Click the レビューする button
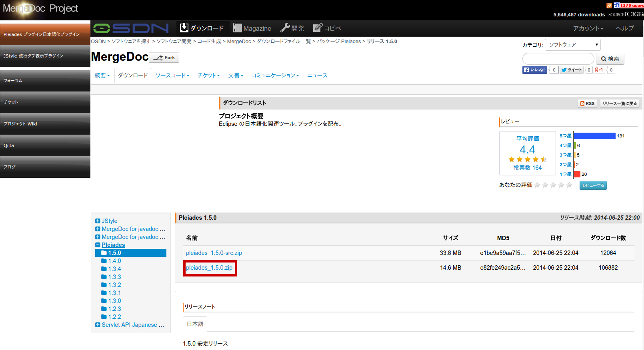This screenshot has width=644, height=350. click(x=593, y=185)
